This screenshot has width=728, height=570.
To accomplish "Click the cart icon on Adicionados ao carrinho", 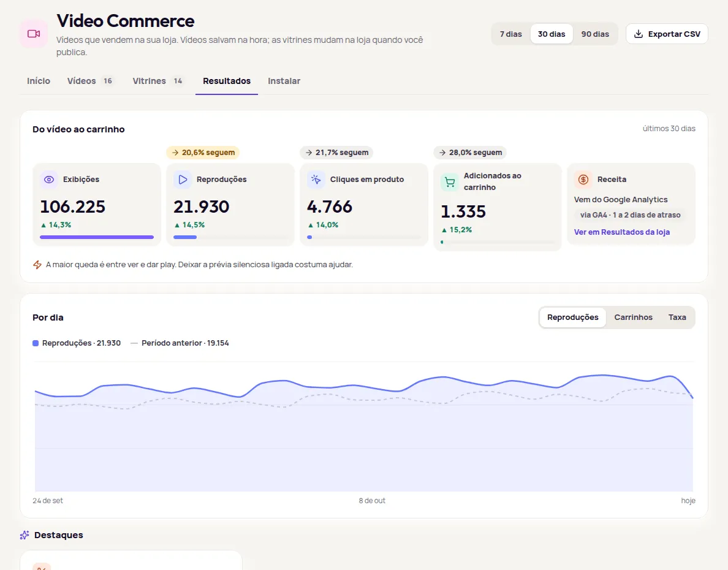I will 449,181.
